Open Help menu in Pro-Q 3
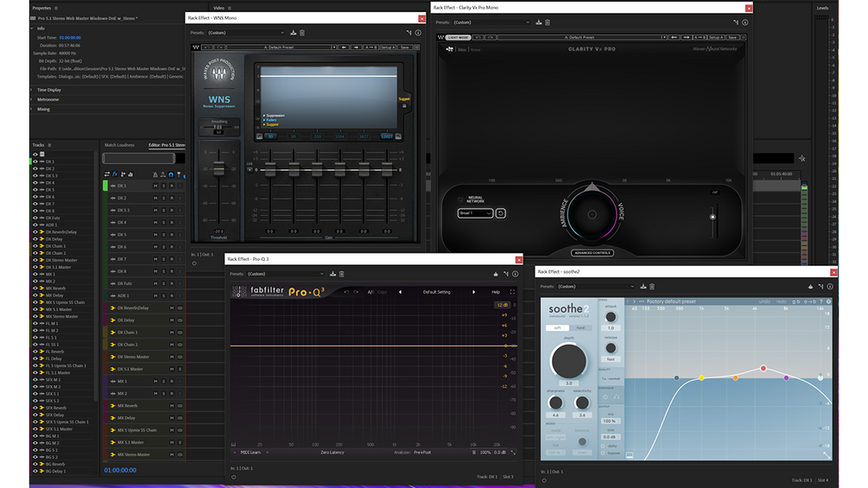 496,292
